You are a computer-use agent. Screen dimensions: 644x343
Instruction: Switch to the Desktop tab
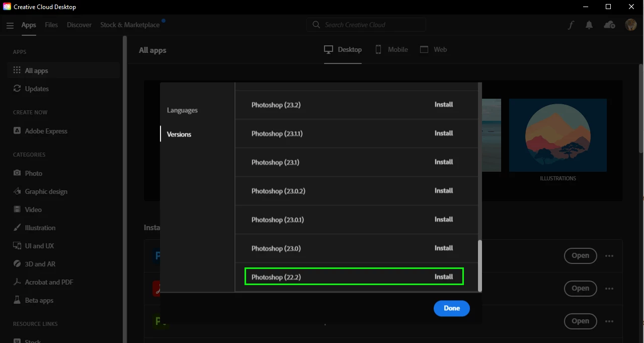click(343, 49)
